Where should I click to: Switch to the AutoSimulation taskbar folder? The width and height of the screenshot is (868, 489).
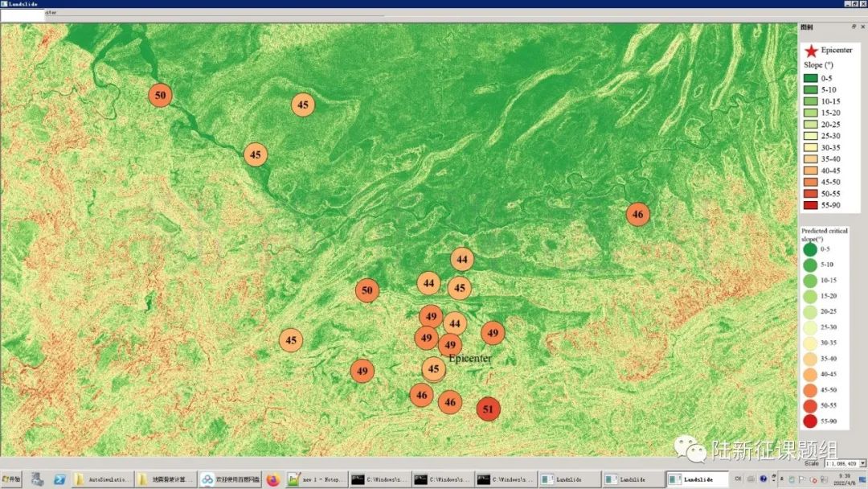coord(101,479)
